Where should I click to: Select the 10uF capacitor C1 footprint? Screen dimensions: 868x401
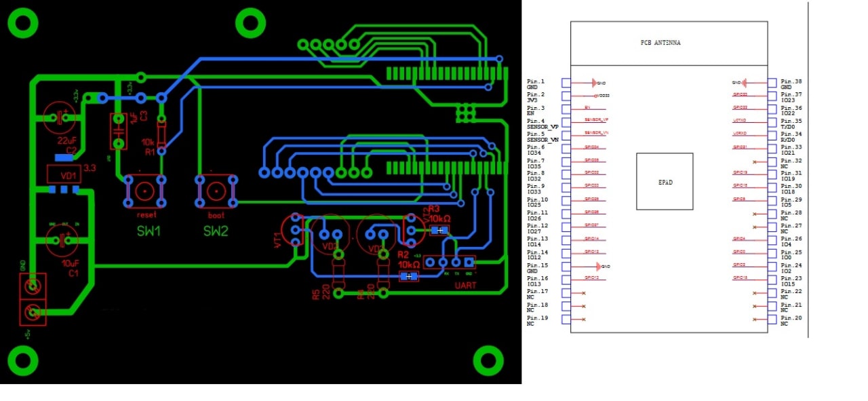[61, 240]
